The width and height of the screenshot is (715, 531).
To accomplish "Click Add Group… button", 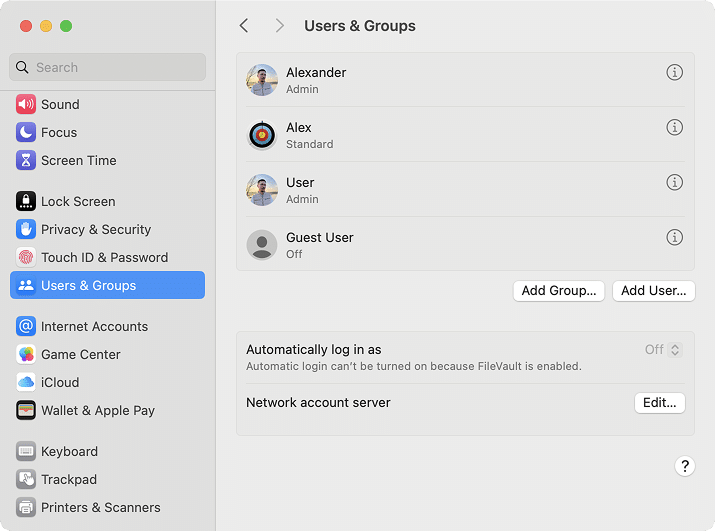I will [559, 291].
